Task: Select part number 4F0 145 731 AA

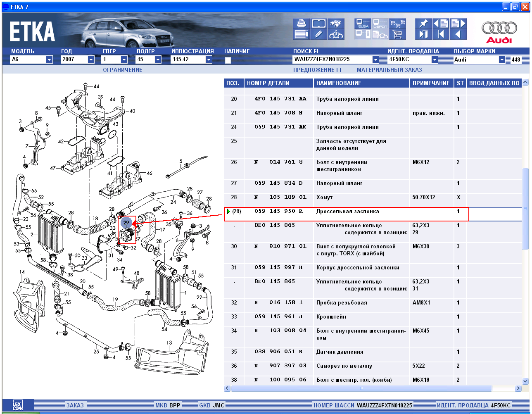Action: pyautogui.click(x=281, y=99)
